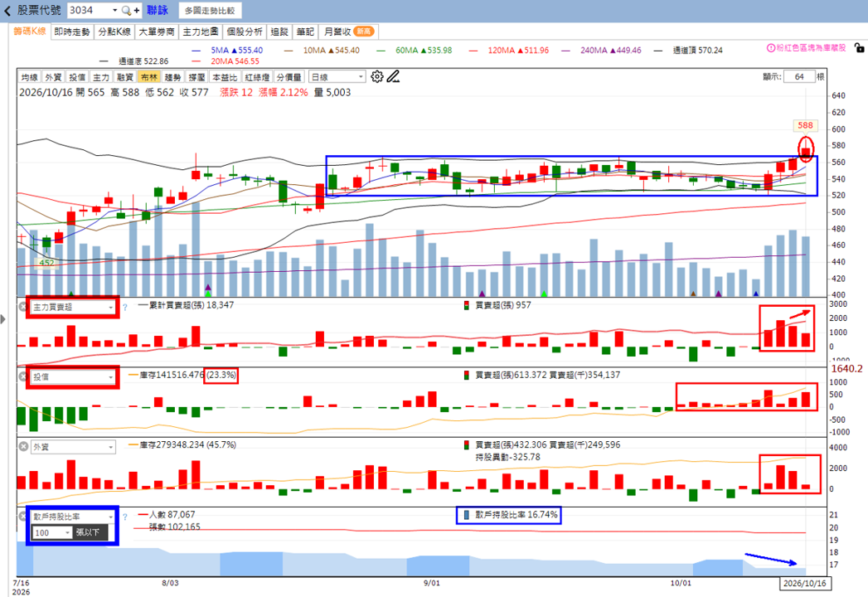
Task: Close the 投信 indicator panel
Action: [x=23, y=376]
